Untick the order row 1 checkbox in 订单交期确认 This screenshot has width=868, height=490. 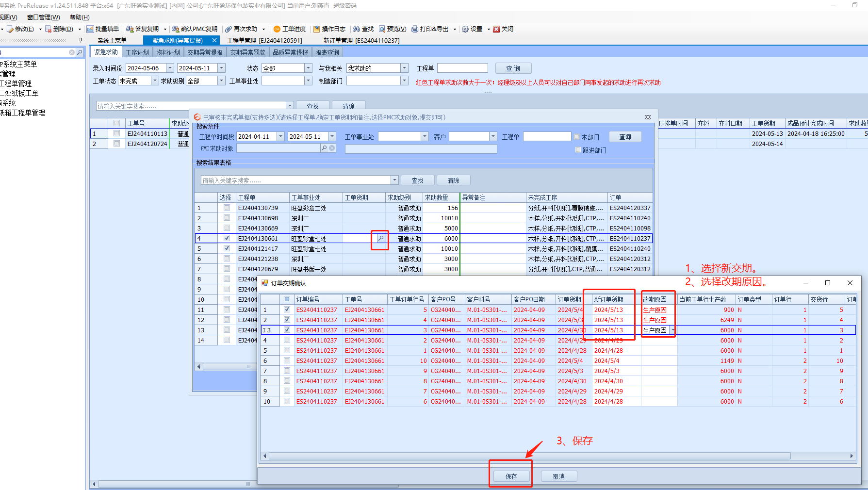coord(287,310)
